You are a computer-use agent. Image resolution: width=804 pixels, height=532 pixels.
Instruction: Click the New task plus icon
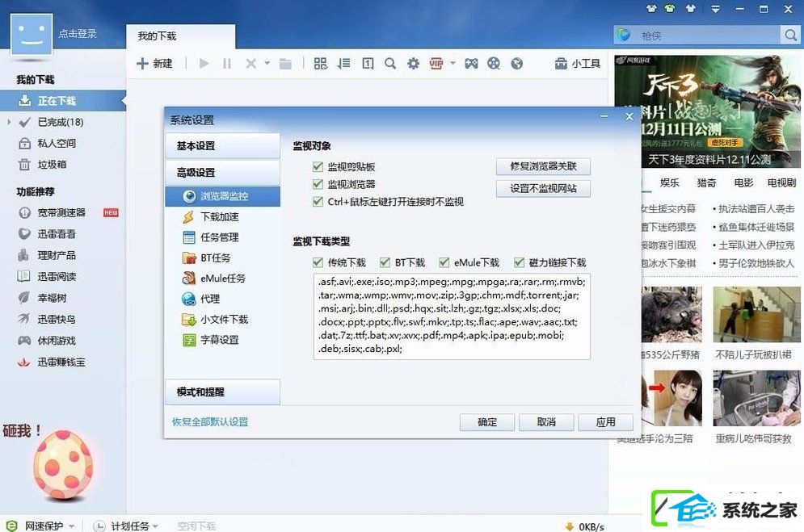(x=142, y=64)
